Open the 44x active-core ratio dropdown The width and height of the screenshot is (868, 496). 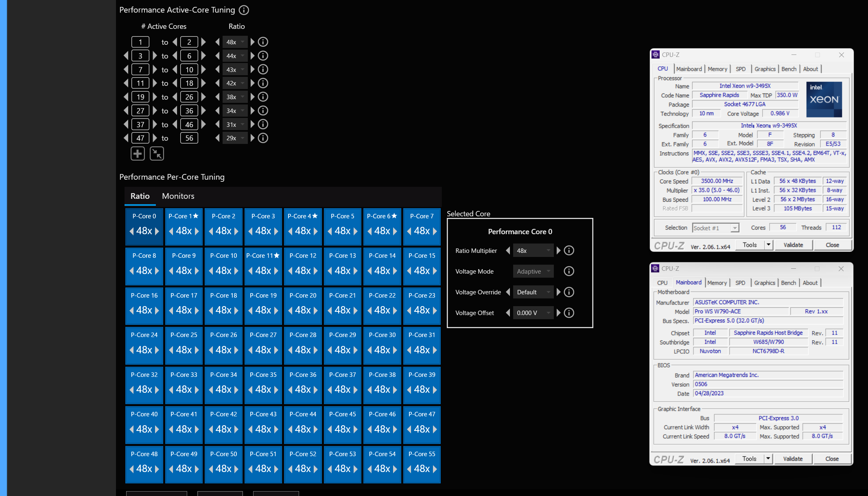pos(235,56)
